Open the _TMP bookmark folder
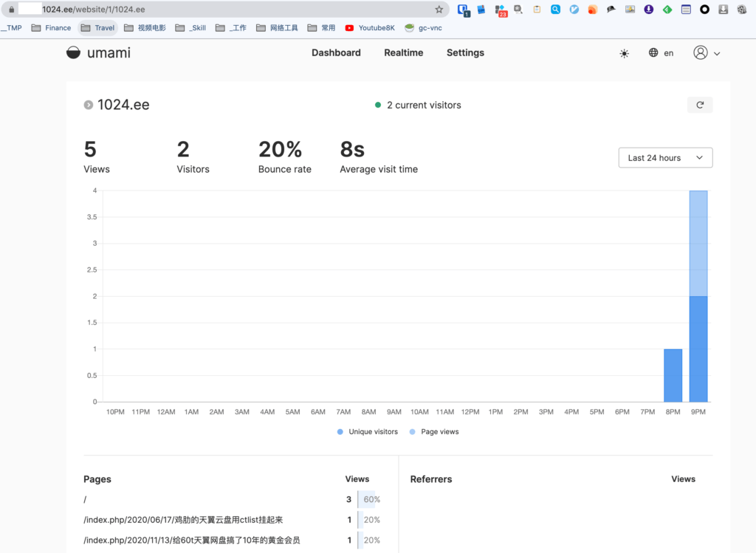Image resolution: width=756 pixels, height=553 pixels. 12,28
